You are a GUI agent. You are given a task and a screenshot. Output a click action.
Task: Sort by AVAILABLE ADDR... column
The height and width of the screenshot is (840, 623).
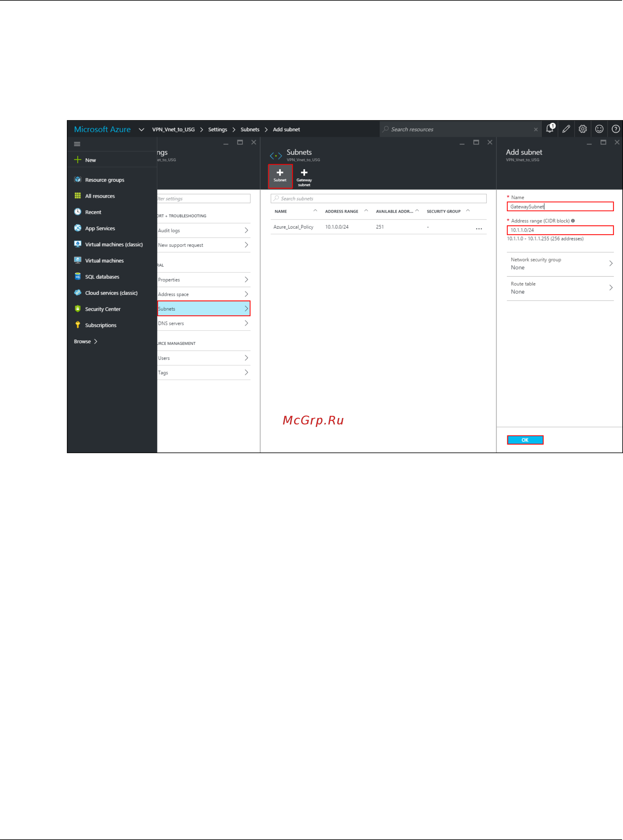coord(395,211)
